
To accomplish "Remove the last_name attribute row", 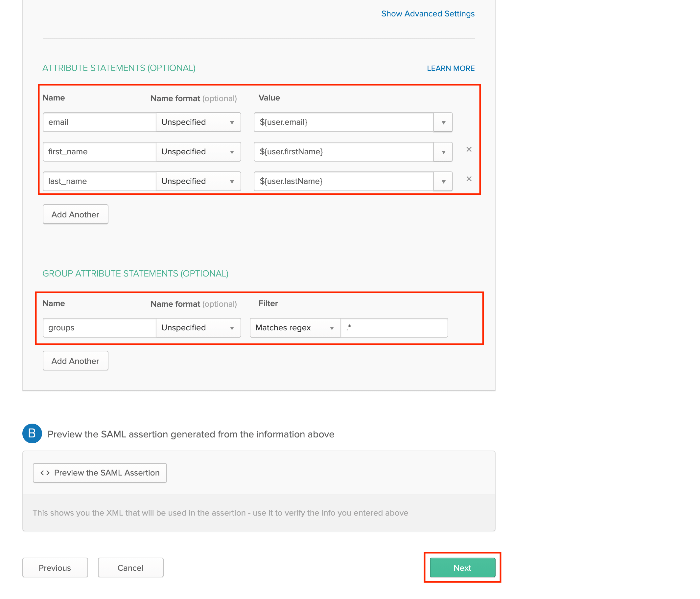I will click(469, 179).
